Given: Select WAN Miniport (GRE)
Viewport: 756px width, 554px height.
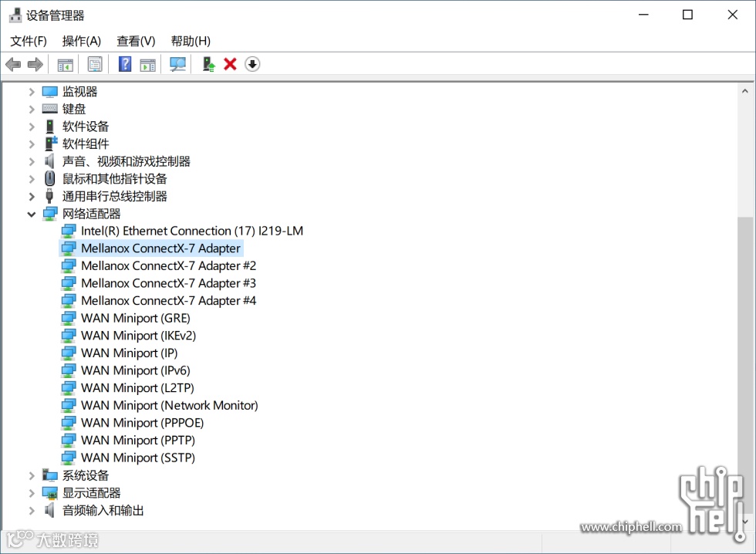Looking at the screenshot, I should [x=136, y=318].
